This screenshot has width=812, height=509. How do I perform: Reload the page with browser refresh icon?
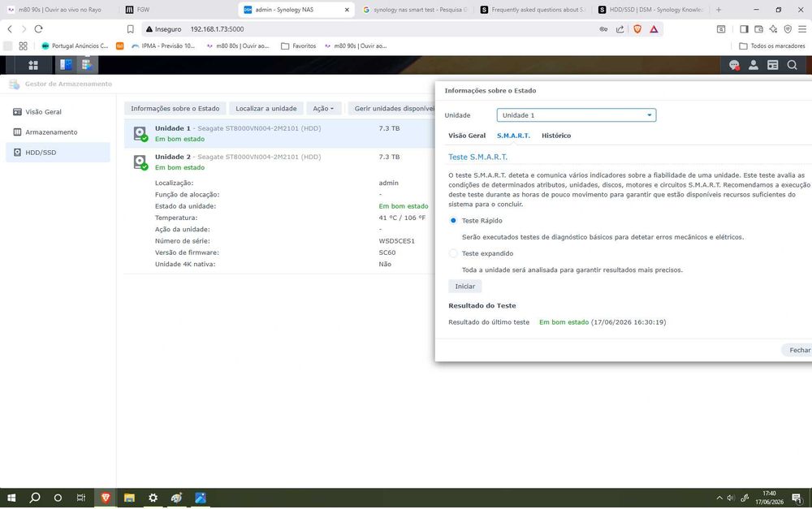pos(38,29)
